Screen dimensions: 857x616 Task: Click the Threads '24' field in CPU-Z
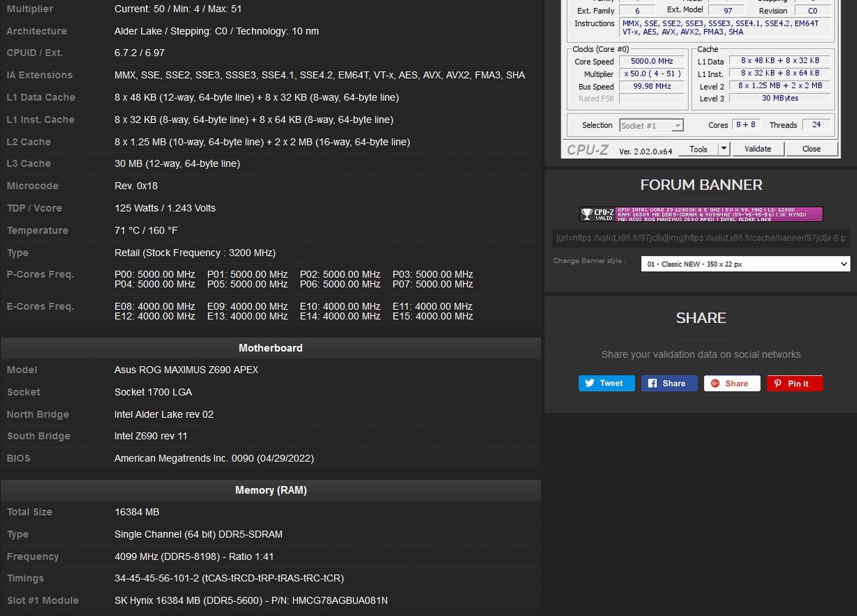click(x=816, y=124)
